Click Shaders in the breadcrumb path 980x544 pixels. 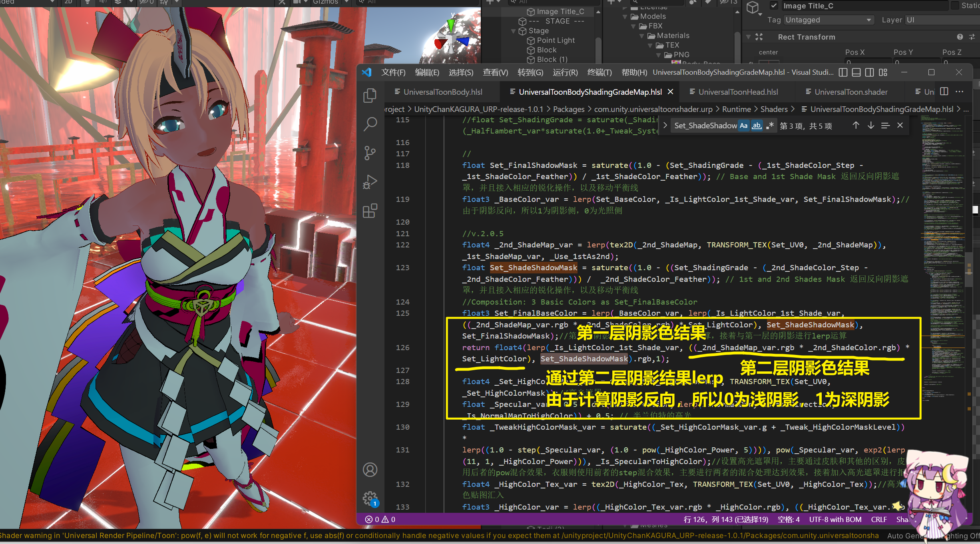[x=774, y=109]
